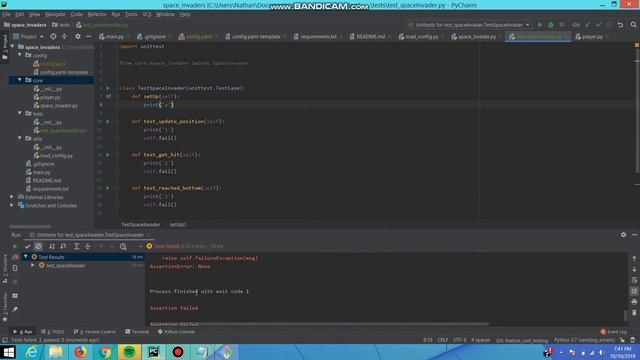Start debugging with the green bug icon
This screenshot has width=640, height=360.
[x=551, y=25]
